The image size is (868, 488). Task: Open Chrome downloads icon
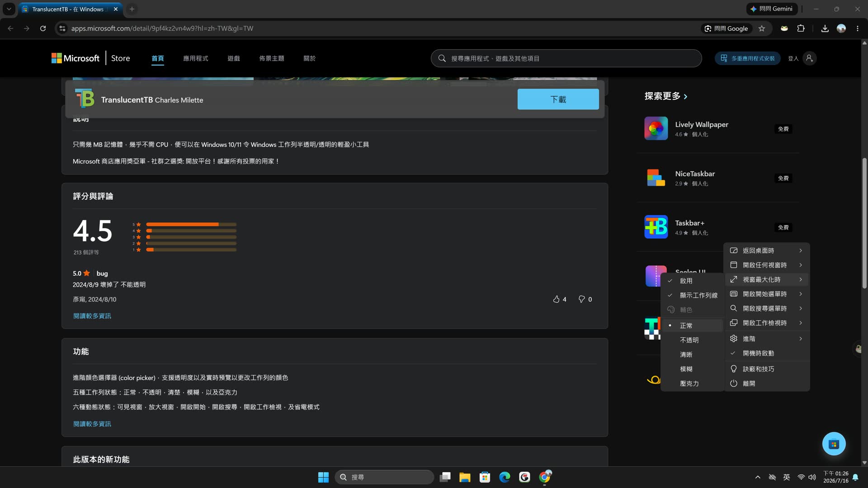coord(825,28)
